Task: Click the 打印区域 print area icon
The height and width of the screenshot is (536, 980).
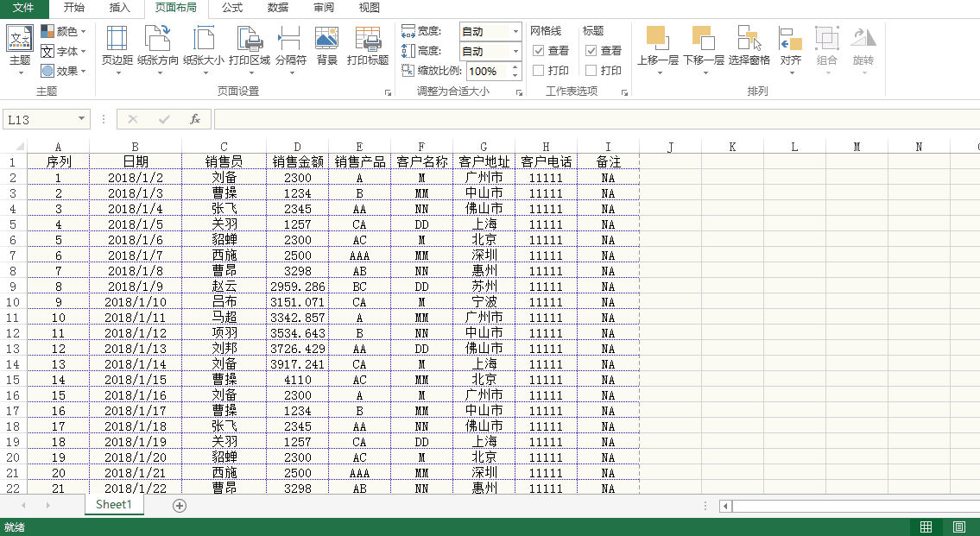Action: pyautogui.click(x=250, y=38)
